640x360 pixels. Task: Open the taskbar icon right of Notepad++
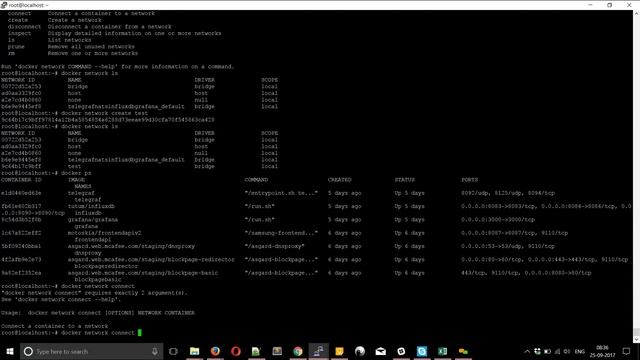pyautogui.click(x=277, y=351)
